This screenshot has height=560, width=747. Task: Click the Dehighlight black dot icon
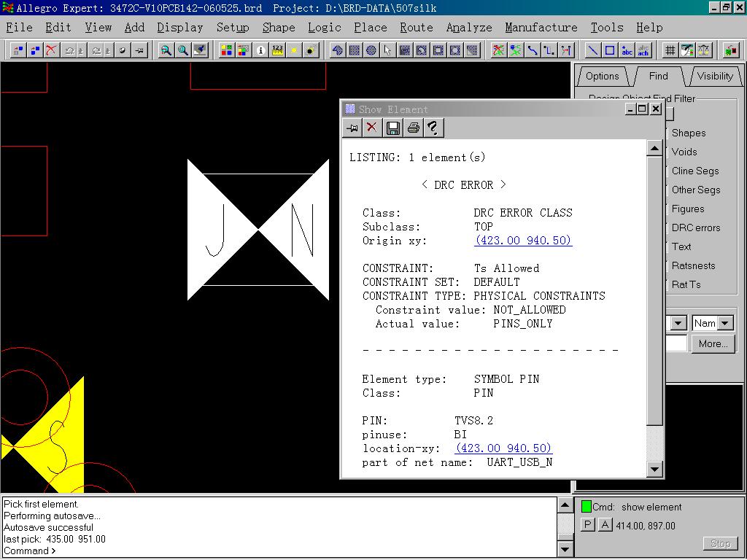pos(311,50)
